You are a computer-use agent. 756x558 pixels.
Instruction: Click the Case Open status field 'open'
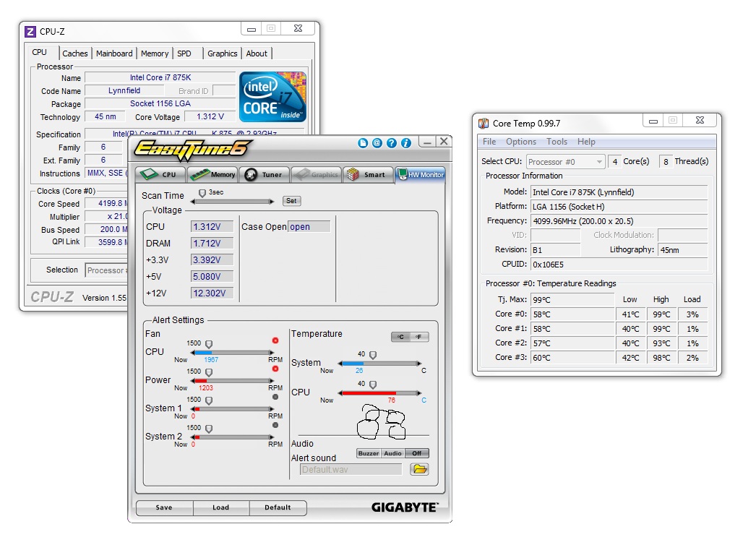(309, 227)
